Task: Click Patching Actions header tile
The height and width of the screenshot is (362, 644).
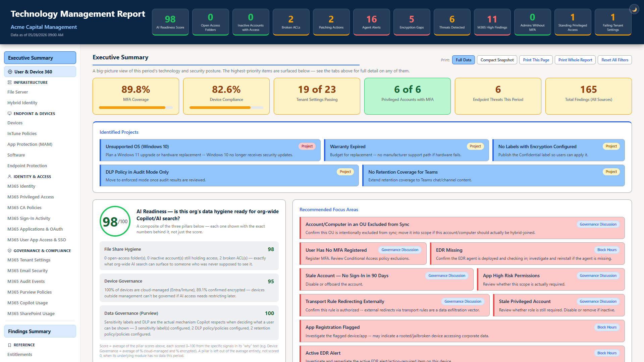Action: [331, 22]
